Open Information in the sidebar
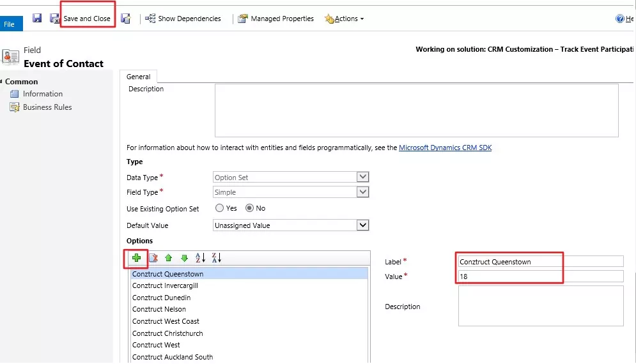 click(x=43, y=94)
